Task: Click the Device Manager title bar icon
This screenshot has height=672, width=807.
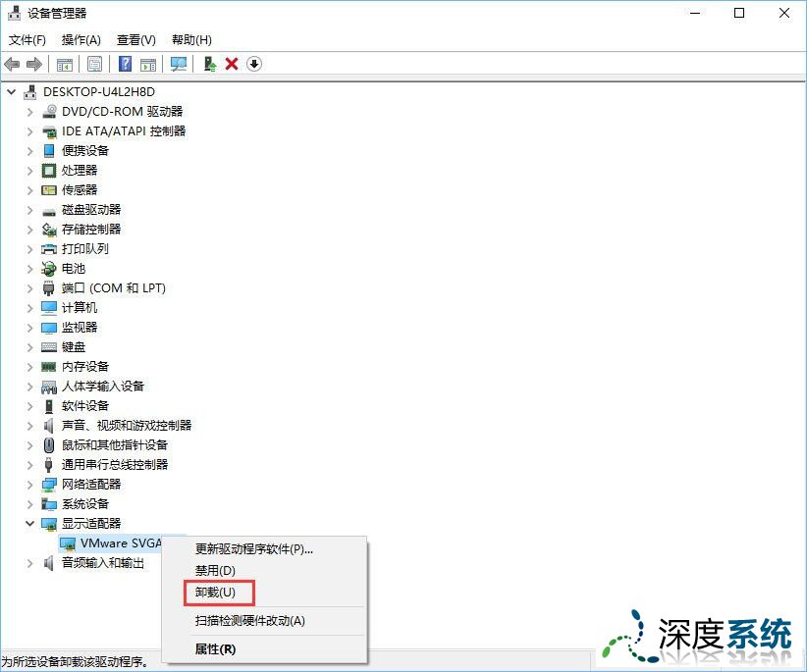Action: [15, 13]
